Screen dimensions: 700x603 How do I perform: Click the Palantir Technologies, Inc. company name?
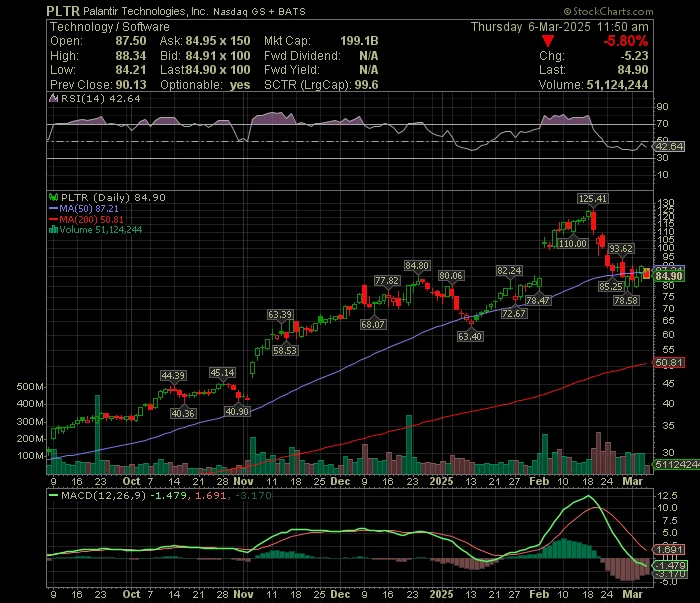pos(146,12)
